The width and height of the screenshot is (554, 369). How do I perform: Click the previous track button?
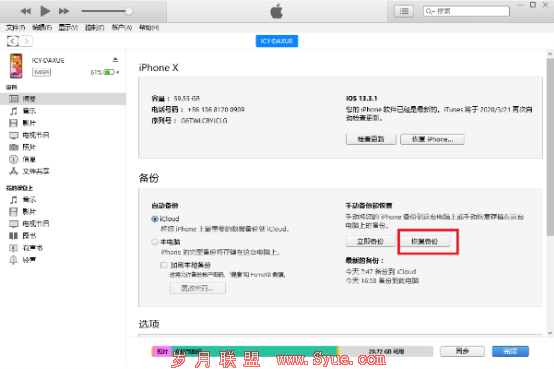[25, 11]
